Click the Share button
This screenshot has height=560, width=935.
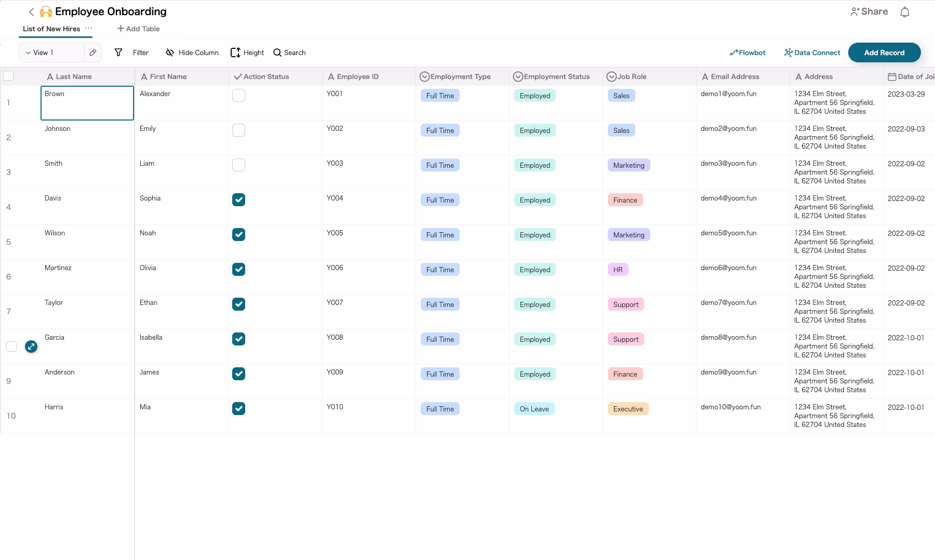point(869,11)
